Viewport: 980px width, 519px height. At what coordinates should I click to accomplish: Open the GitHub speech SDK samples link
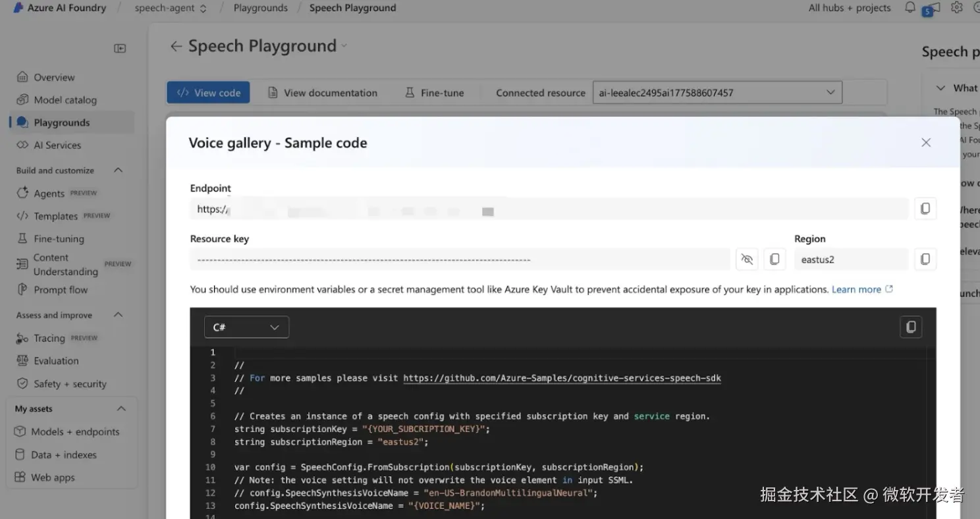(562, 378)
